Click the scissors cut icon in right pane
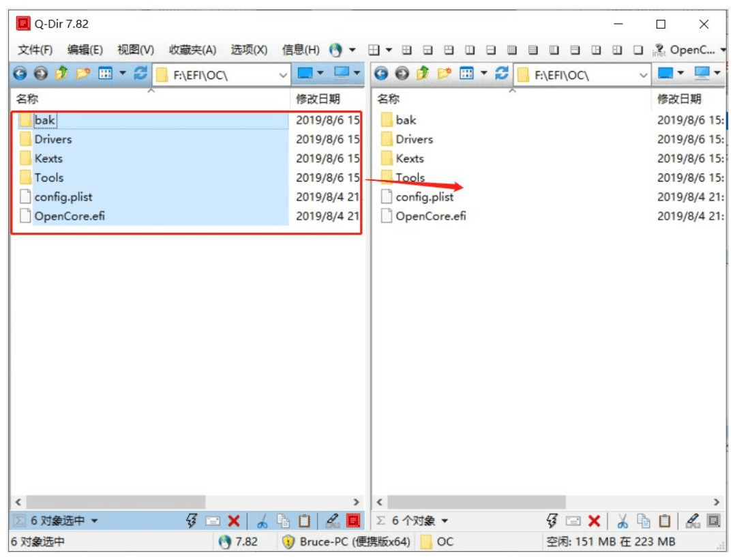 click(622, 521)
